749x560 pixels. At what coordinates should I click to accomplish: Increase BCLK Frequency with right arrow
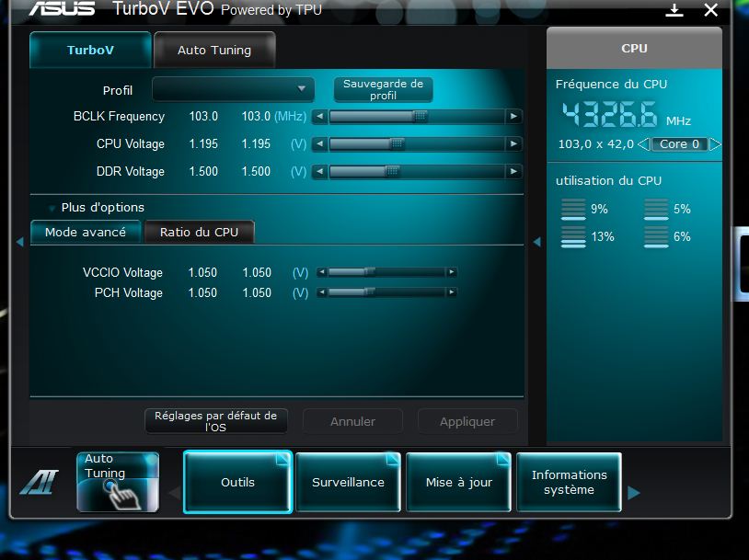[x=513, y=117]
